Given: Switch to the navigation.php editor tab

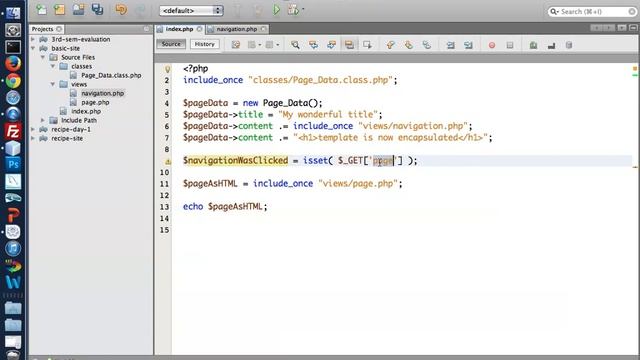Looking at the screenshot, I should click(x=237, y=29).
